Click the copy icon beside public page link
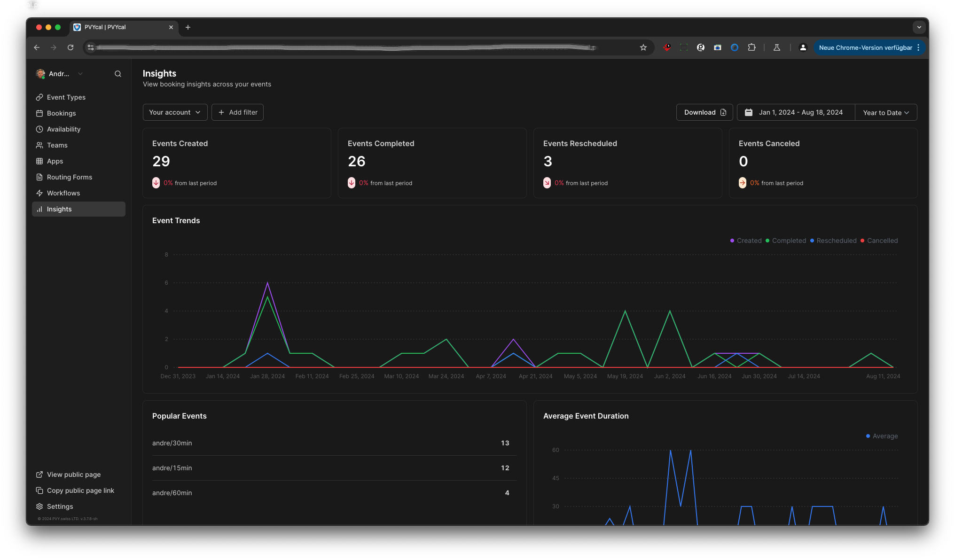 39,490
